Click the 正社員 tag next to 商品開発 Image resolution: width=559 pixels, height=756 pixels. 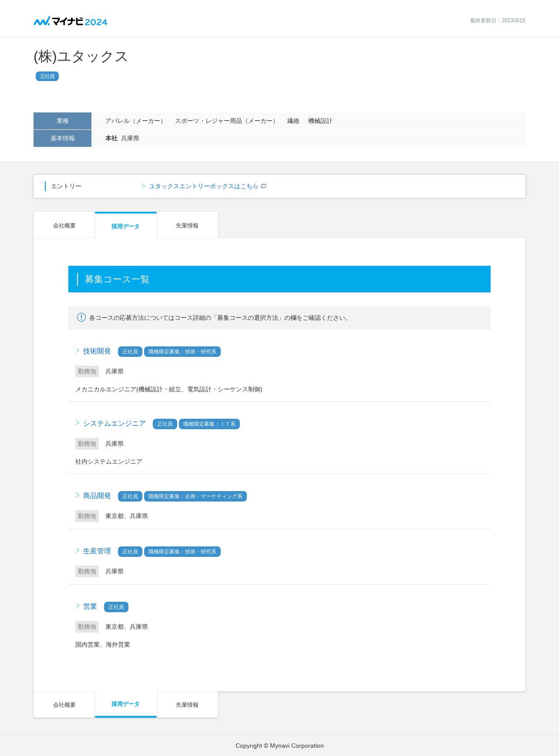(x=130, y=496)
